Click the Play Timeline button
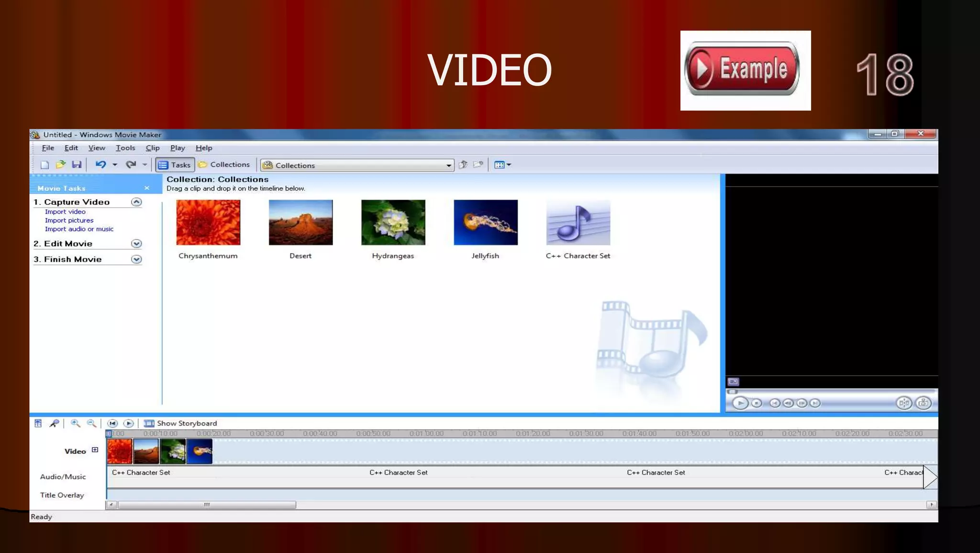This screenshot has width=980, height=553. pyautogui.click(x=128, y=423)
